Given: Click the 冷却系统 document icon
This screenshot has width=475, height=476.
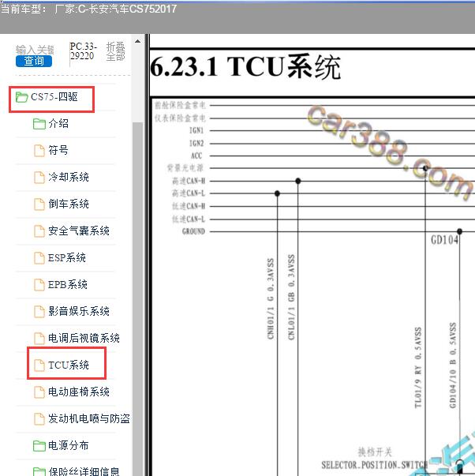Looking at the screenshot, I should click(x=39, y=178).
